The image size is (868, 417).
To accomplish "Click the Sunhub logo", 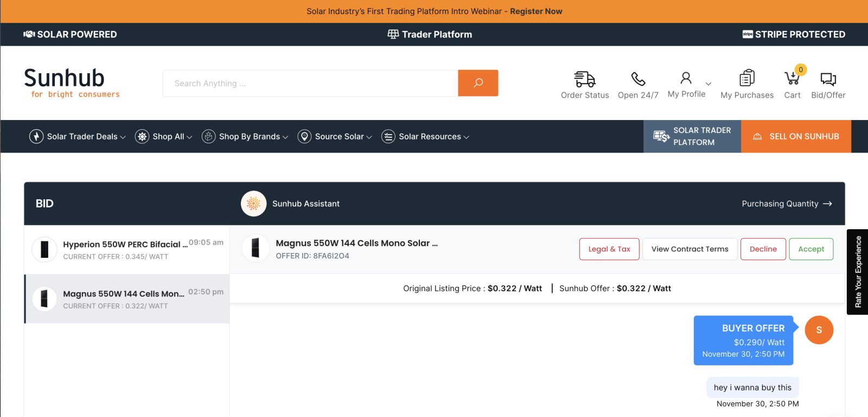I will [x=72, y=83].
